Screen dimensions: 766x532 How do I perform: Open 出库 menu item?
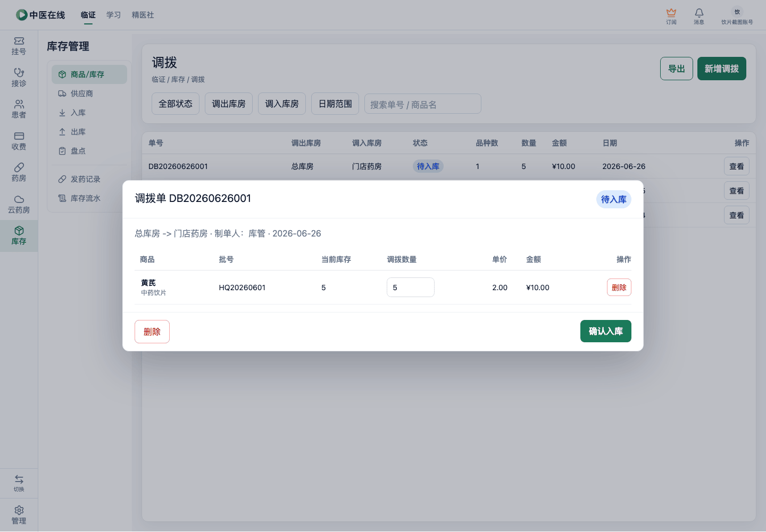click(x=89, y=132)
